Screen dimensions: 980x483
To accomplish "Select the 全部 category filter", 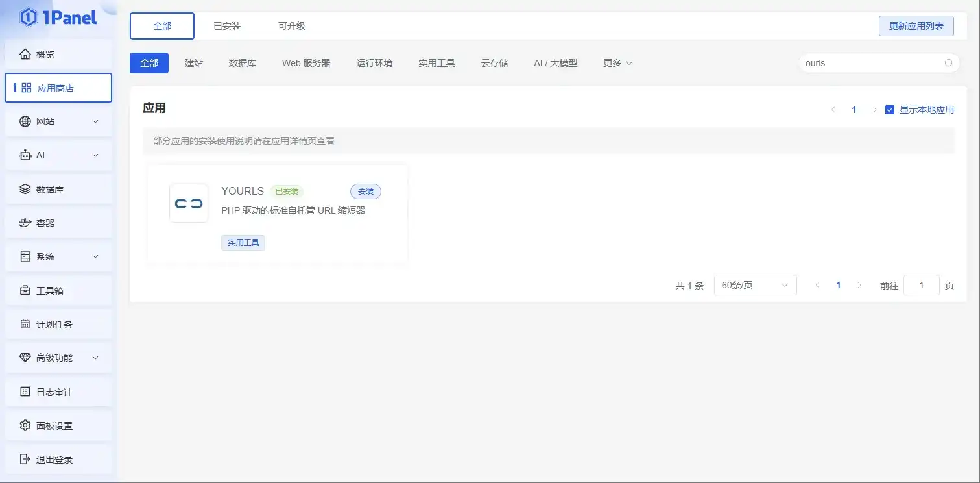I will coord(149,63).
